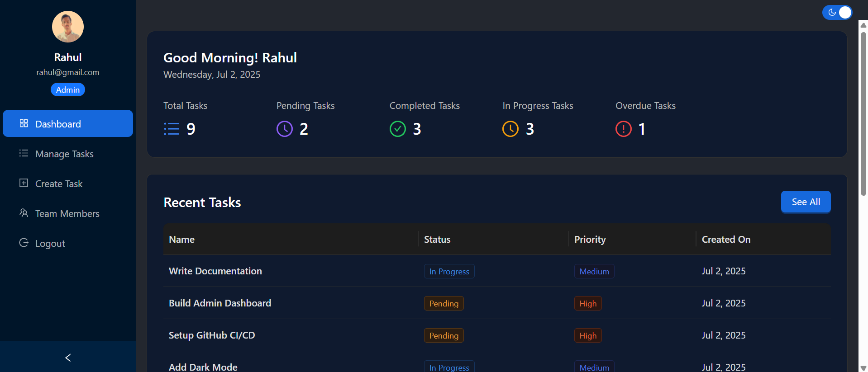Click the created date of Write Documentation

[724, 271]
